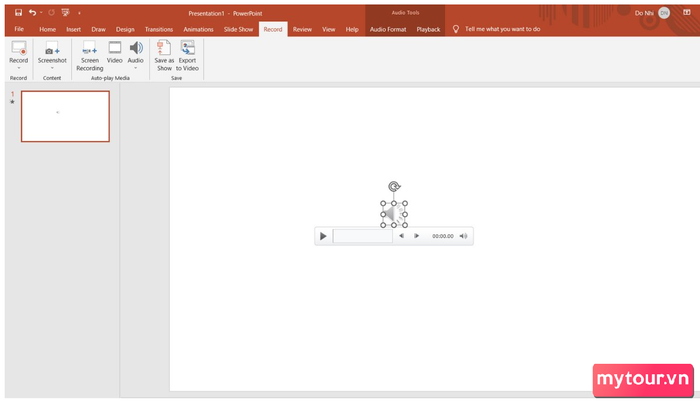Screen dimensions: 700x405
Task: Expand the Record button dropdown arrow
Action: (x=19, y=68)
